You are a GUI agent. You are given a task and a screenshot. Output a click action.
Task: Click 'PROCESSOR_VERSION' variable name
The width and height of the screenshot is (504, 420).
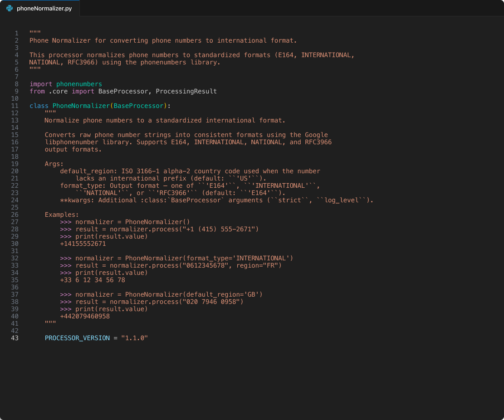tap(77, 338)
